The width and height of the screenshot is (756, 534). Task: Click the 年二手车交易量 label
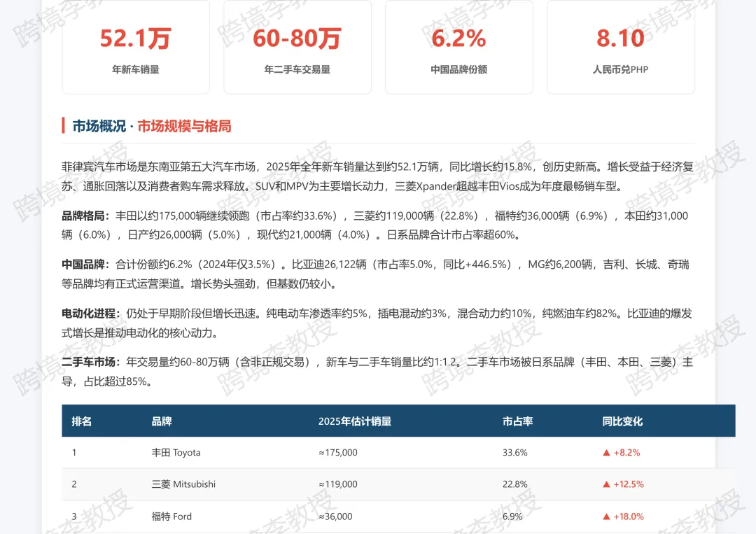[x=297, y=69]
